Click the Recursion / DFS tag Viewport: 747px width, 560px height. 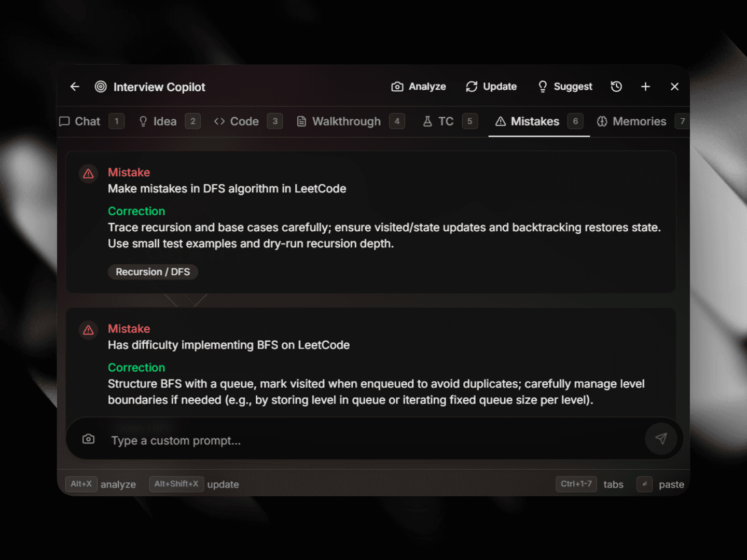pos(153,272)
